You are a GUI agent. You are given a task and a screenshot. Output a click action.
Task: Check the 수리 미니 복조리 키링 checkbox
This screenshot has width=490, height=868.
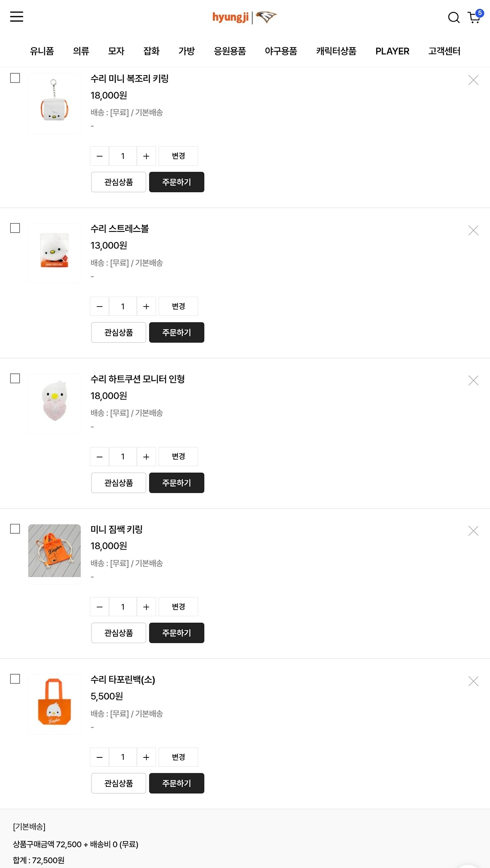pos(15,78)
